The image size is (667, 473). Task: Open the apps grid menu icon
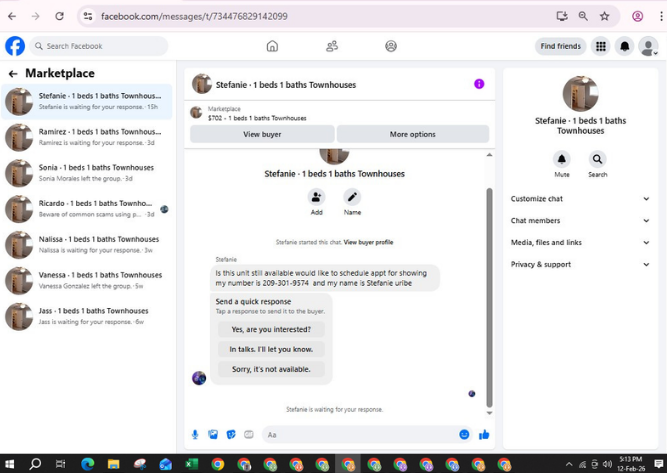pos(601,46)
